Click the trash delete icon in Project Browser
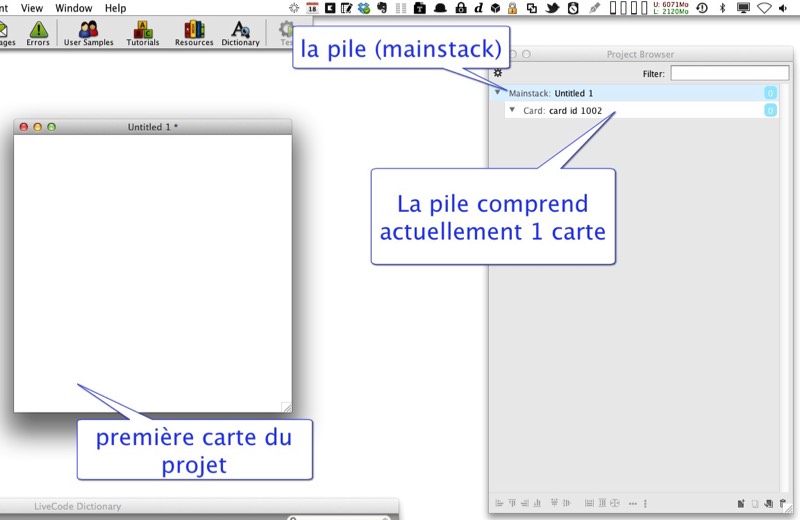This screenshot has width=800, height=520. coord(782,503)
